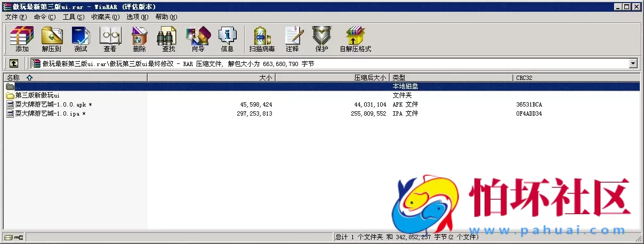Viewport: 644px width, 244px height.
Task: Go up one folder level button
Action: (x=14, y=63)
